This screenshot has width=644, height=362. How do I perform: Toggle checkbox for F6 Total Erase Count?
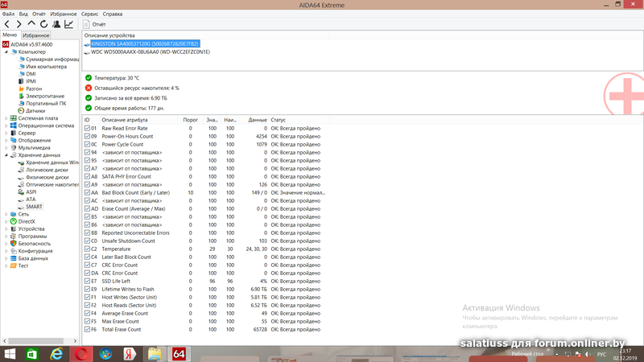pyautogui.click(x=87, y=329)
